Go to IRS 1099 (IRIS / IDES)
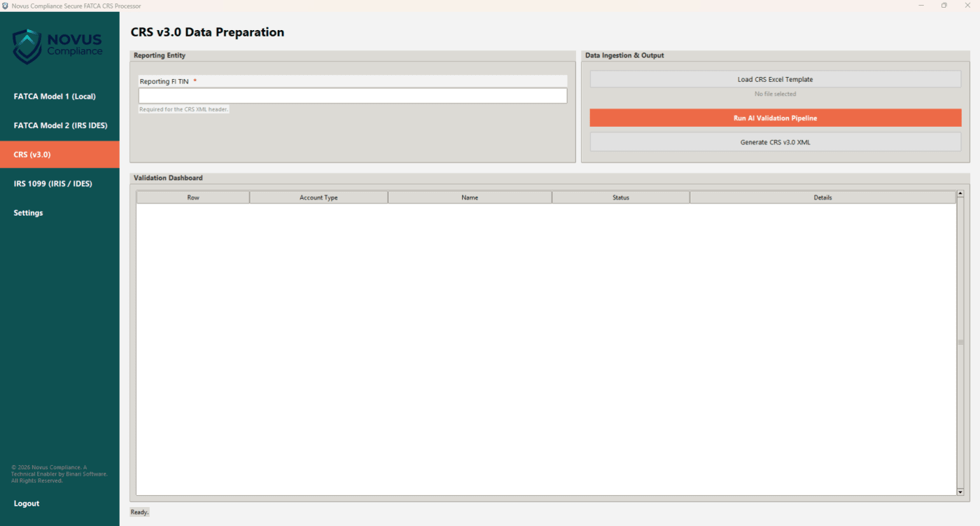This screenshot has height=526, width=980. [59, 184]
